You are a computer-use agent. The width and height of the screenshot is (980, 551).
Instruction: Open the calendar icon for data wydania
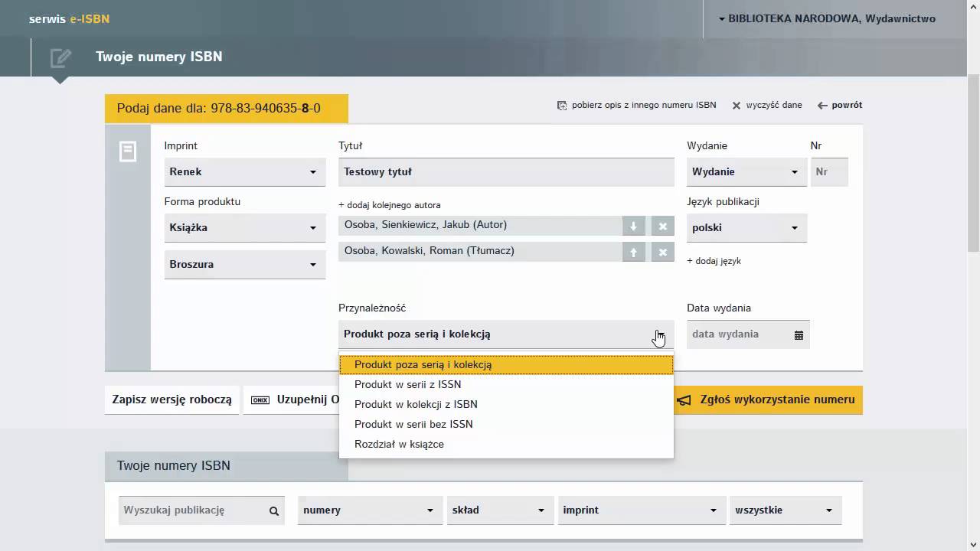point(799,335)
